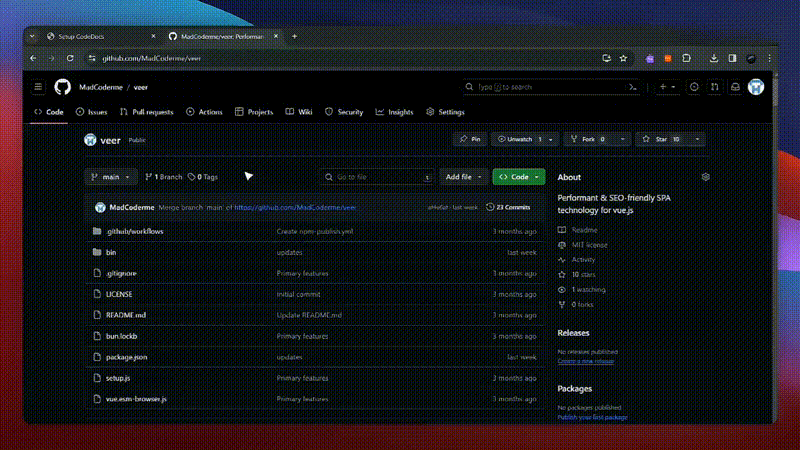Expand the Star lists dropdown arrow

point(697,139)
